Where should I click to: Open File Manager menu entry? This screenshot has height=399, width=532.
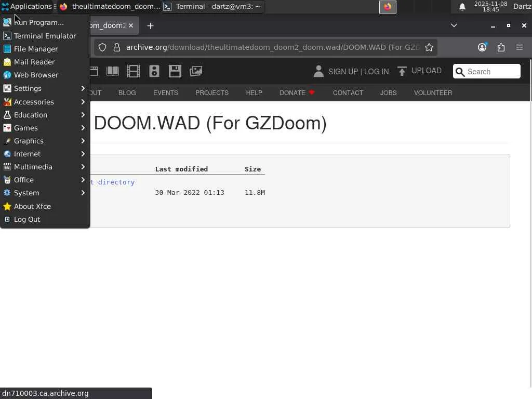pyautogui.click(x=45, y=49)
